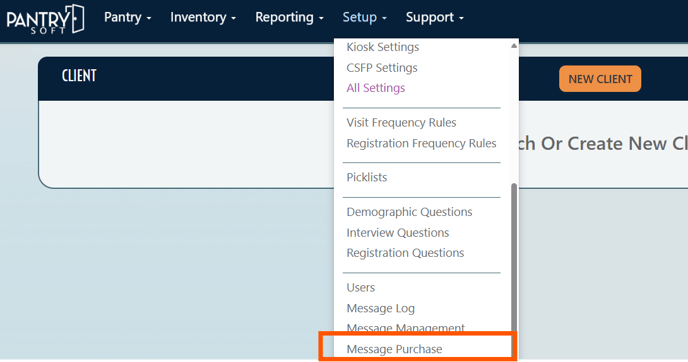Viewport: 688px width, 362px height.
Task: Open the Reporting dropdown
Action: point(289,18)
